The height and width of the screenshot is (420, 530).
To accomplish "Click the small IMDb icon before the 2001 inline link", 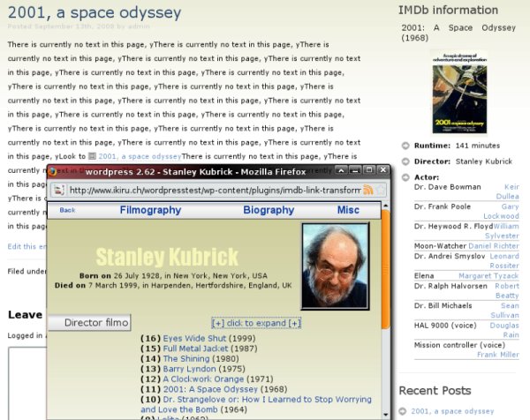I will coord(92,156).
